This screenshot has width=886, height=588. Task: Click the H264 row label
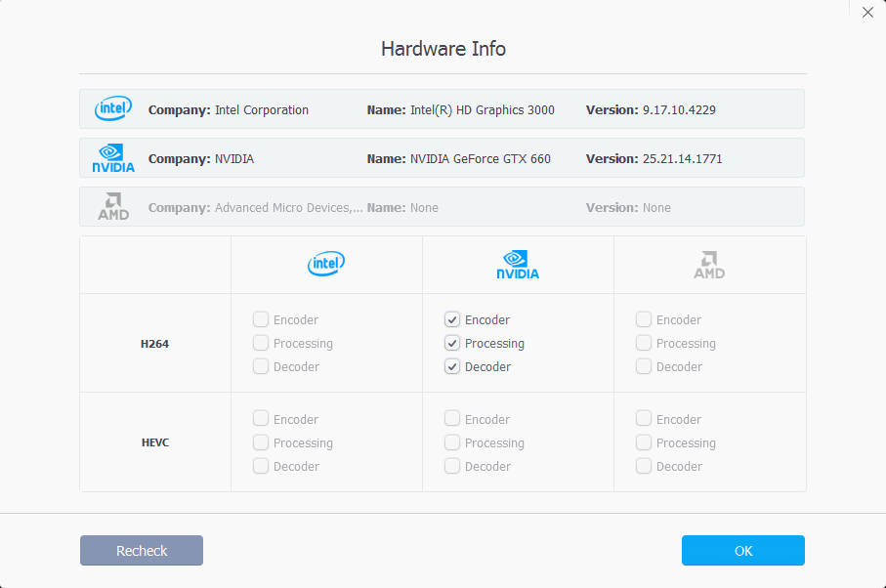154,344
